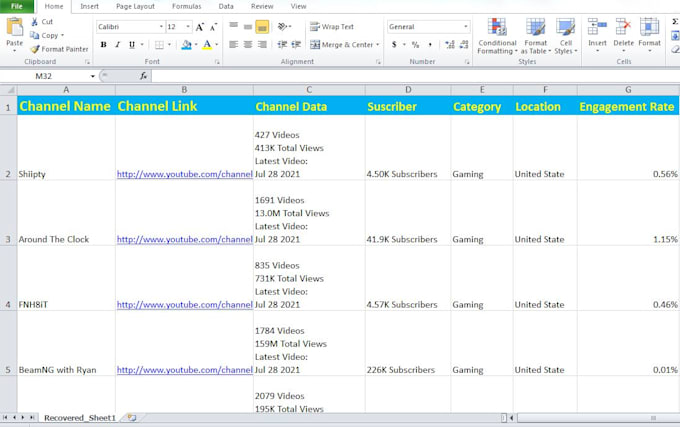The width and height of the screenshot is (680, 427).
Task: Open the text orientation tool
Action: tap(282, 26)
